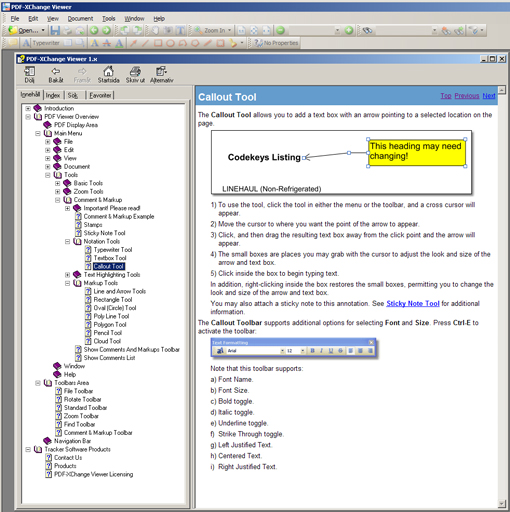
Task: Click the binoculars Find icon
Action: [x=367, y=31]
